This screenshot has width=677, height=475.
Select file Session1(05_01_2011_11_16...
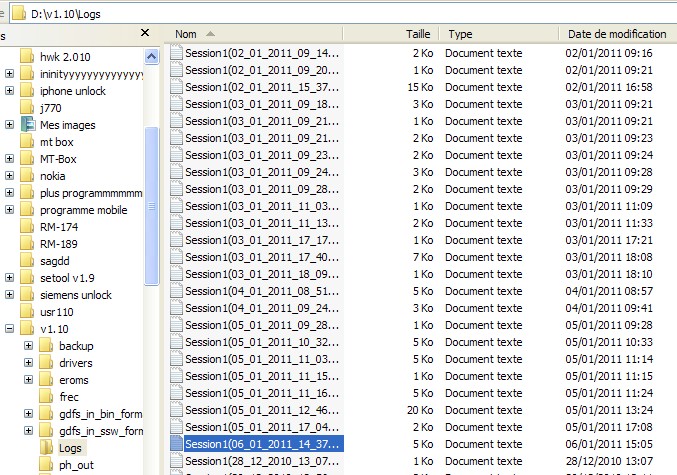(262, 393)
